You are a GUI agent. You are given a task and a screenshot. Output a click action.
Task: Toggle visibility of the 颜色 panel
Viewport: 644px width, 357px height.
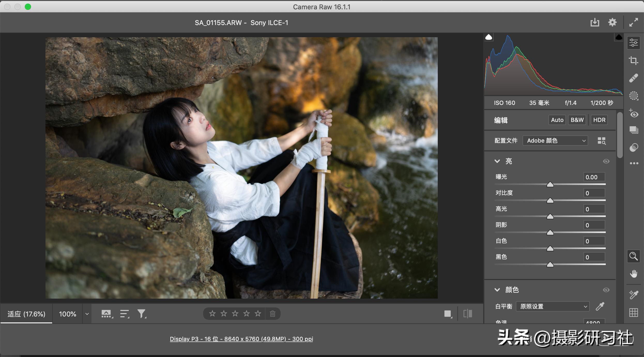[606, 290]
